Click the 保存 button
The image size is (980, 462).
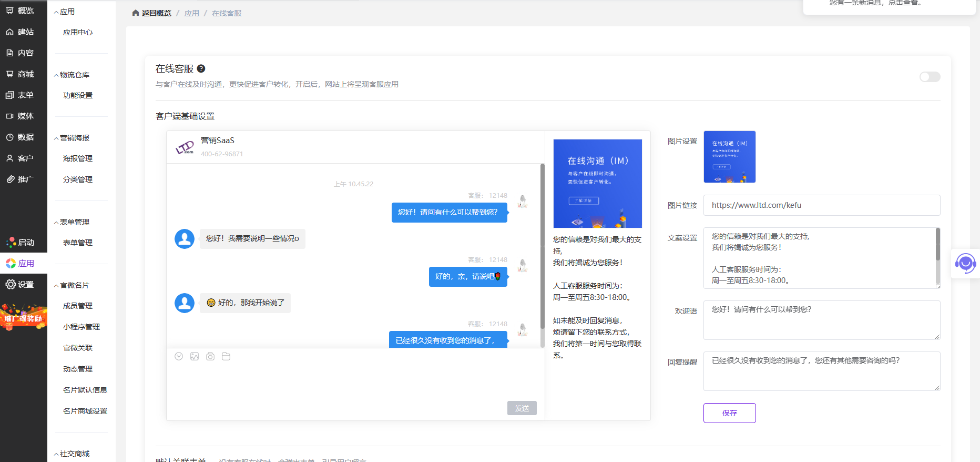[729, 413]
